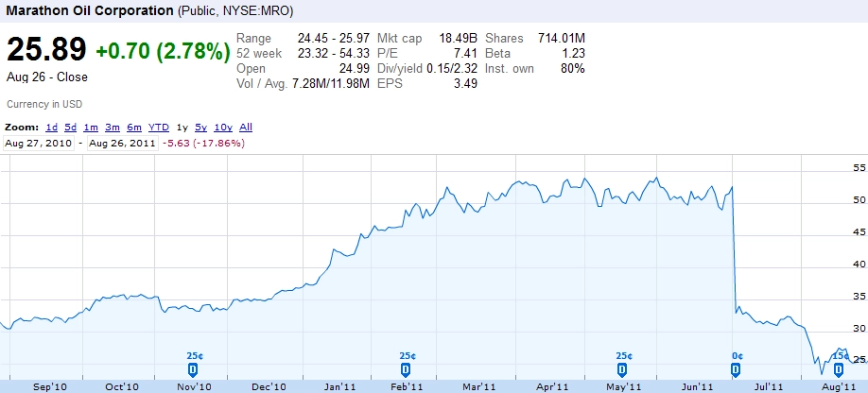Screen dimensions: 868x393
Task: Set chart zoom to 1m
Action: [91, 128]
